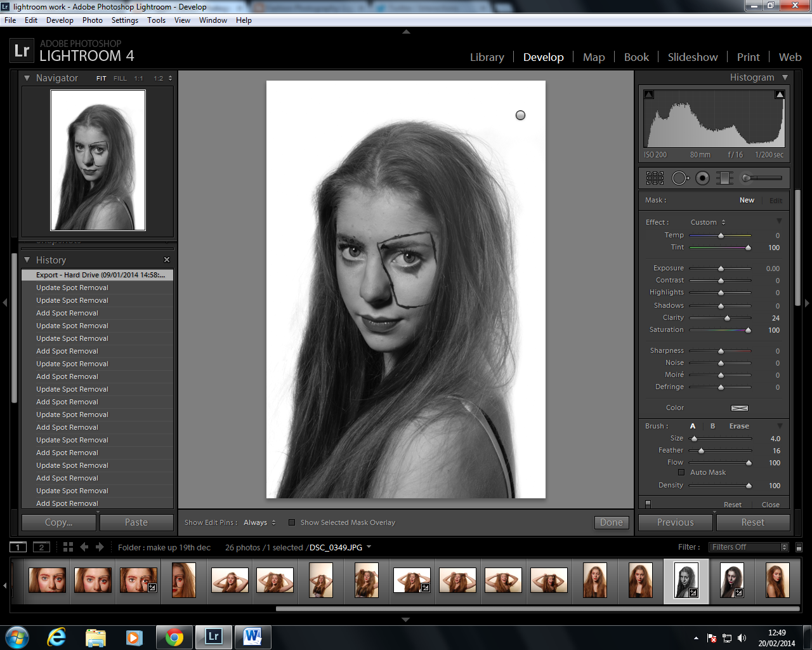This screenshot has height=650, width=812.
Task: Open Lightroom from the Windows taskbar
Action: point(213,637)
